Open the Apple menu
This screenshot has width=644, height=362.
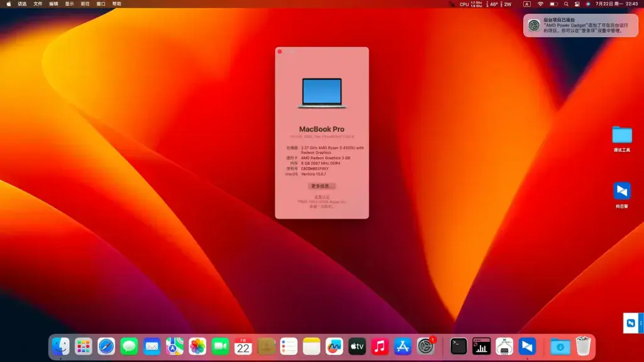tap(9, 4)
